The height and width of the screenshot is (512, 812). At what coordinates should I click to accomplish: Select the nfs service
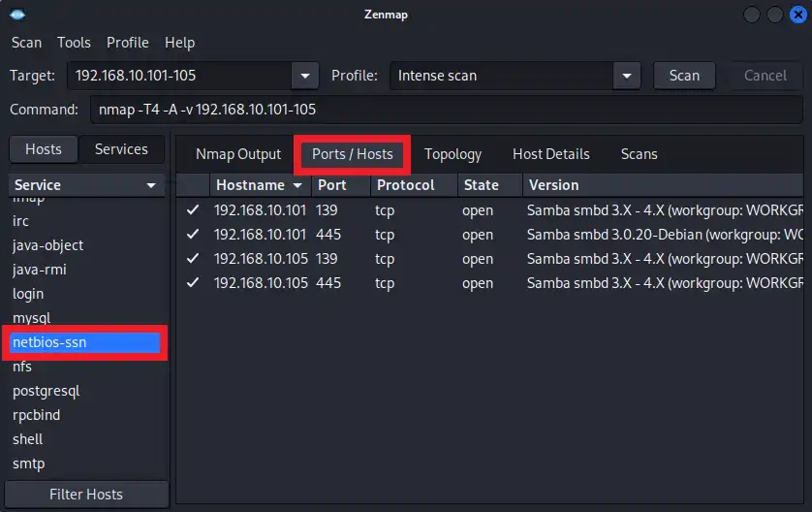click(x=85, y=367)
